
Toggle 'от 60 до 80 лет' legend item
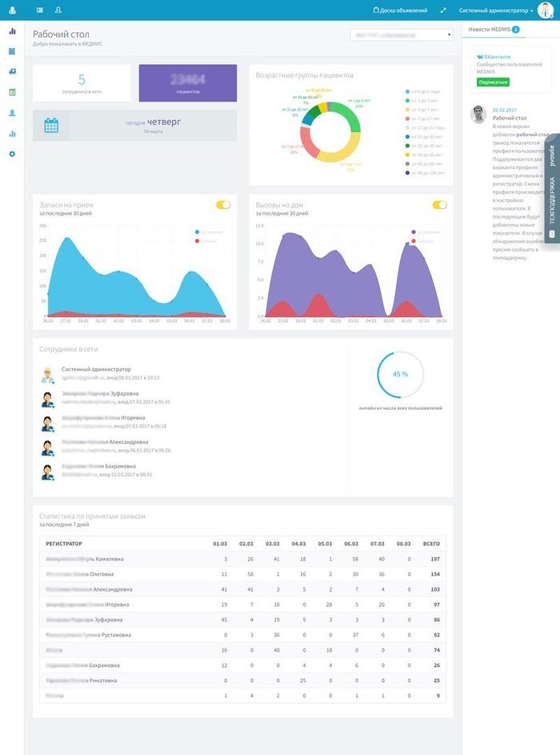[423, 163]
